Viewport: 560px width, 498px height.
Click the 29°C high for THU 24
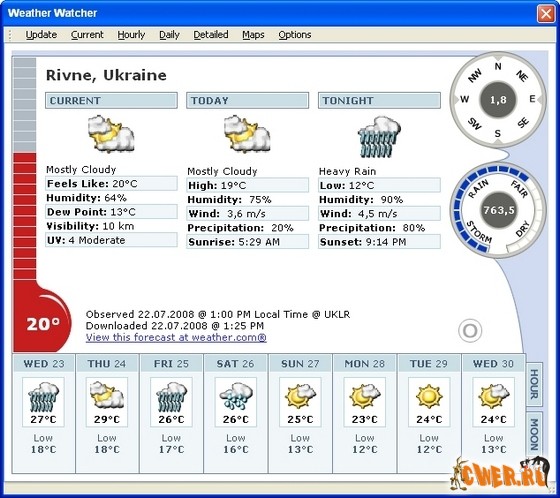point(107,419)
